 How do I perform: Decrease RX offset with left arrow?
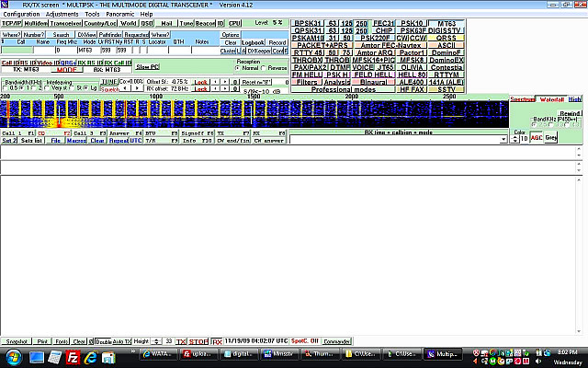point(215,89)
